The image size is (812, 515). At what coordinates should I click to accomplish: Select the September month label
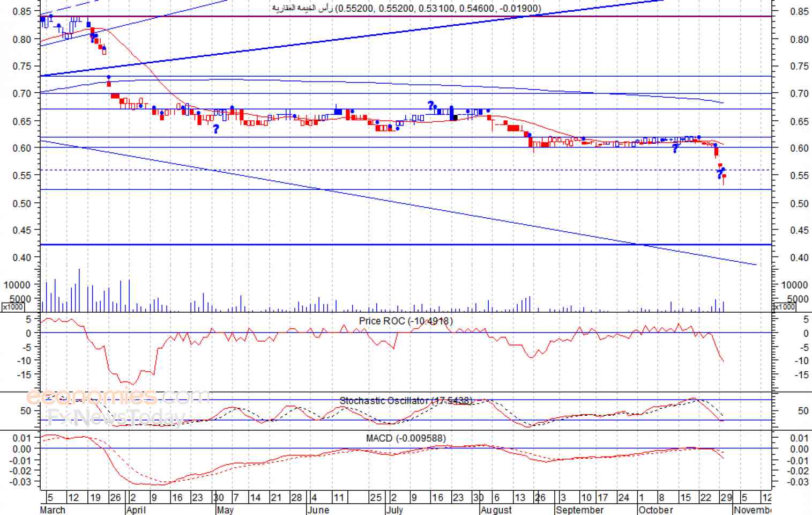[x=580, y=510]
